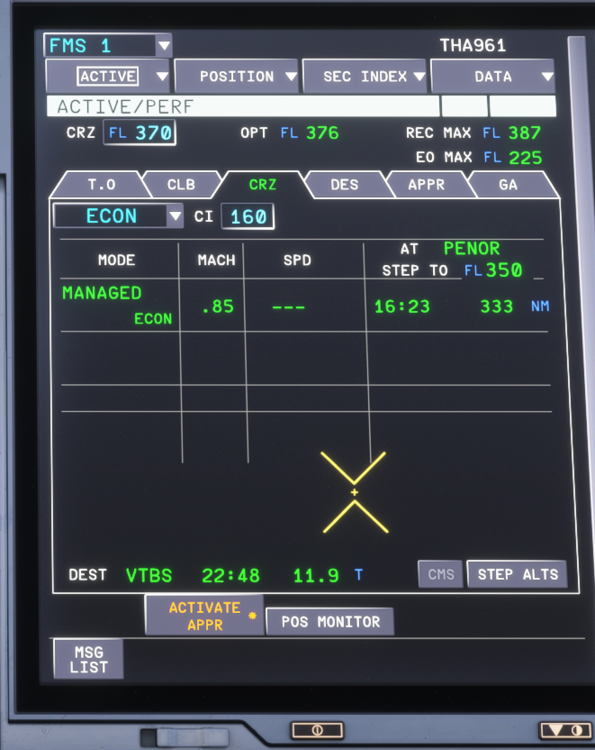Open the POS MONITOR page
The image size is (595, 750).
[330, 621]
